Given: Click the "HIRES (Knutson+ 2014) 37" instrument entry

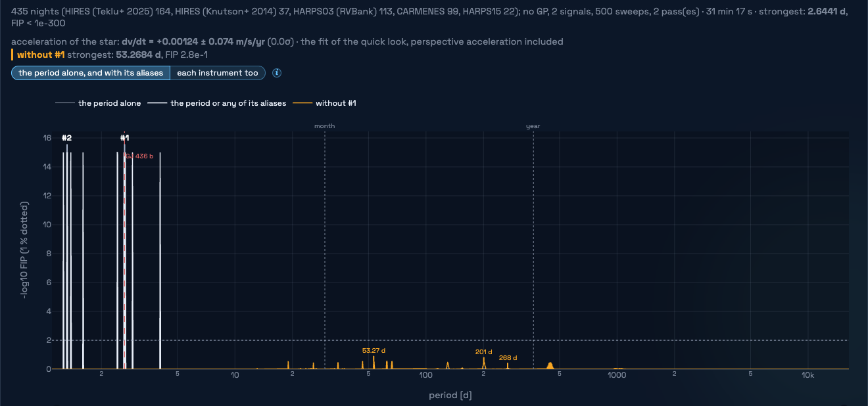Looking at the screenshot, I should 232,11.
